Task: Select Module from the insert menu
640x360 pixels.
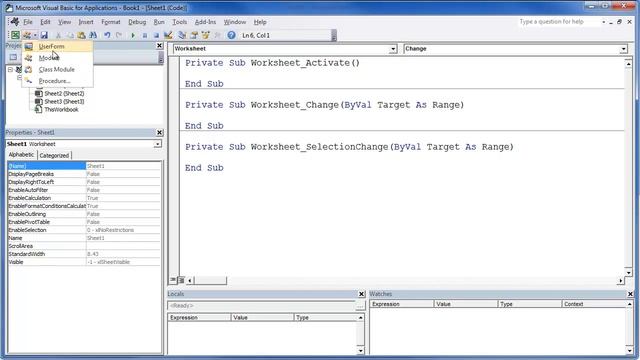Action: pos(58,58)
